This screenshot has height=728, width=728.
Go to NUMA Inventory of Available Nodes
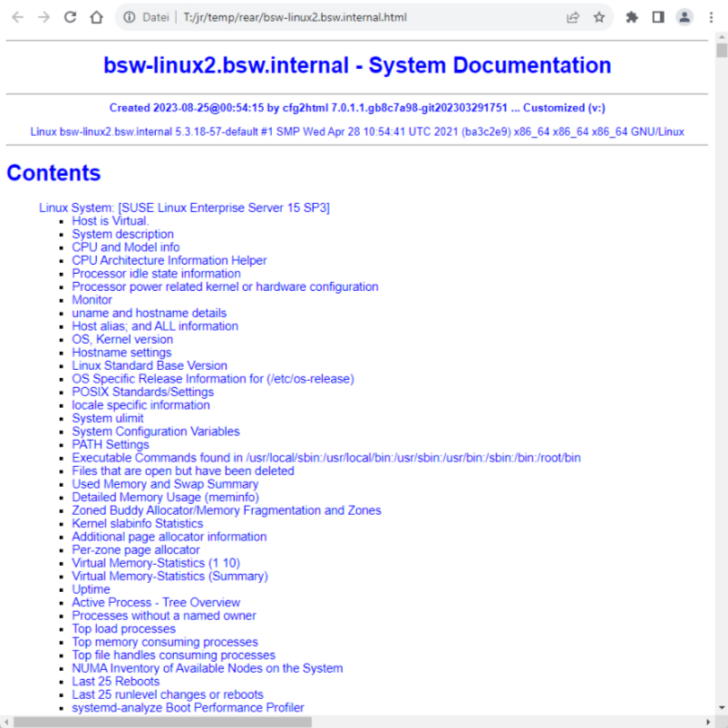(208, 668)
